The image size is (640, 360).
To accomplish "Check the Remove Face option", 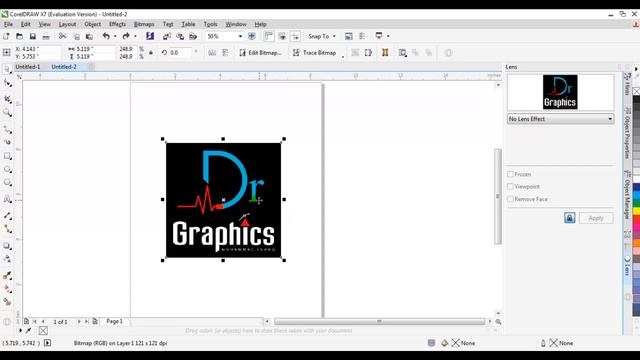I will pyautogui.click(x=510, y=199).
